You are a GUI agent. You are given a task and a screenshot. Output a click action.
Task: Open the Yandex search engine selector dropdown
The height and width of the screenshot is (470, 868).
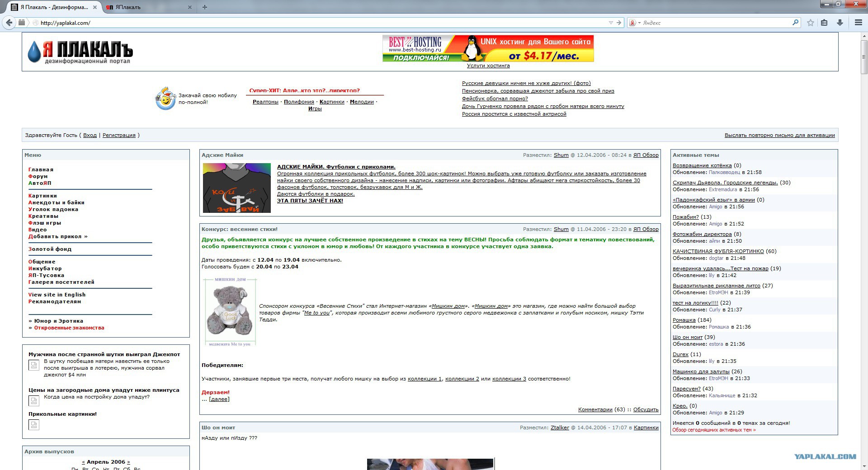[x=635, y=23]
